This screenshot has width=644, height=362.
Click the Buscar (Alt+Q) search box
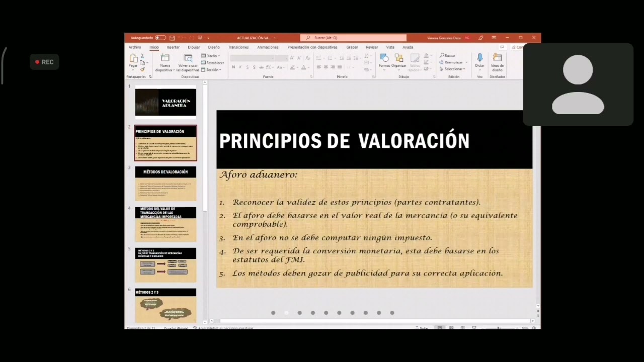353,38
